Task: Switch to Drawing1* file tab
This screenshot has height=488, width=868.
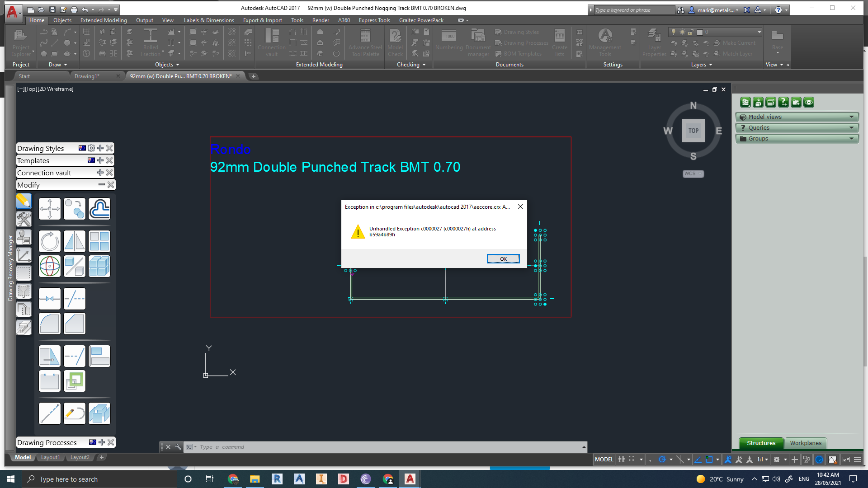Action: (87, 76)
